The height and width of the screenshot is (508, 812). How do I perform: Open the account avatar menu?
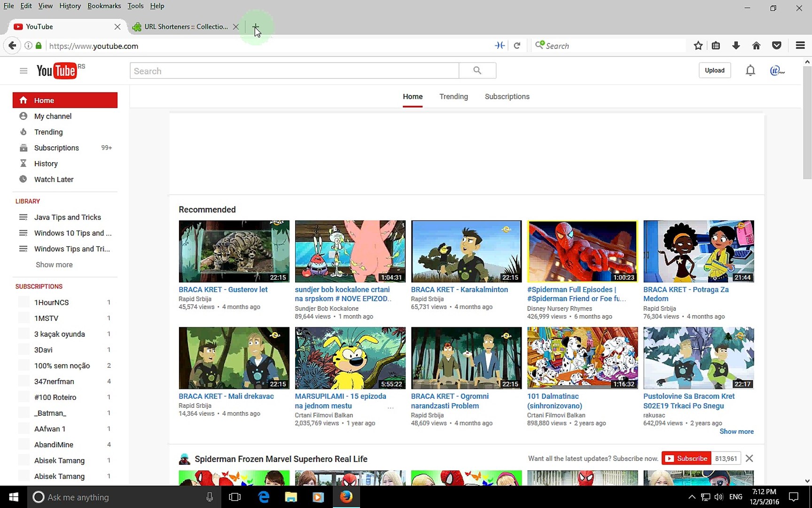pos(777,71)
